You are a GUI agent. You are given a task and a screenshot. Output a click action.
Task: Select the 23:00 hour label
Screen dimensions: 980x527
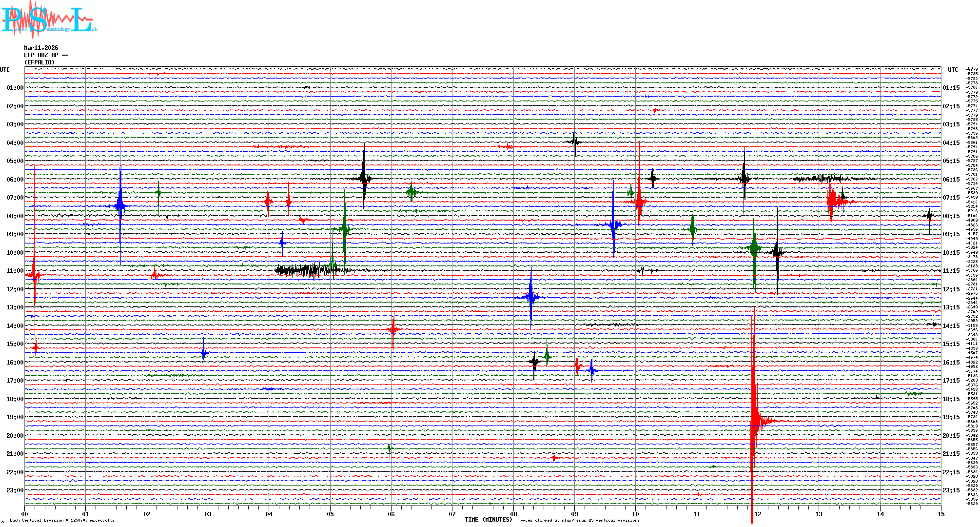point(15,490)
